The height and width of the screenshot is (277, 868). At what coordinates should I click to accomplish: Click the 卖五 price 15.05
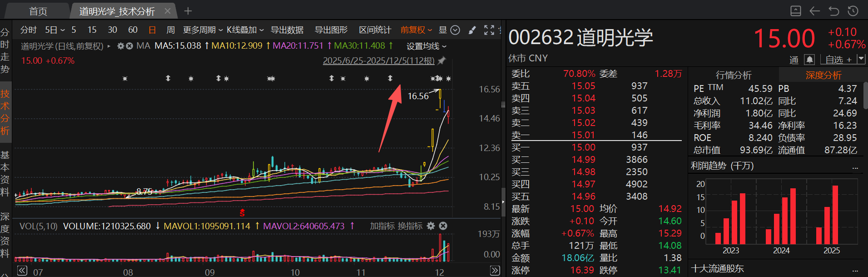(583, 86)
